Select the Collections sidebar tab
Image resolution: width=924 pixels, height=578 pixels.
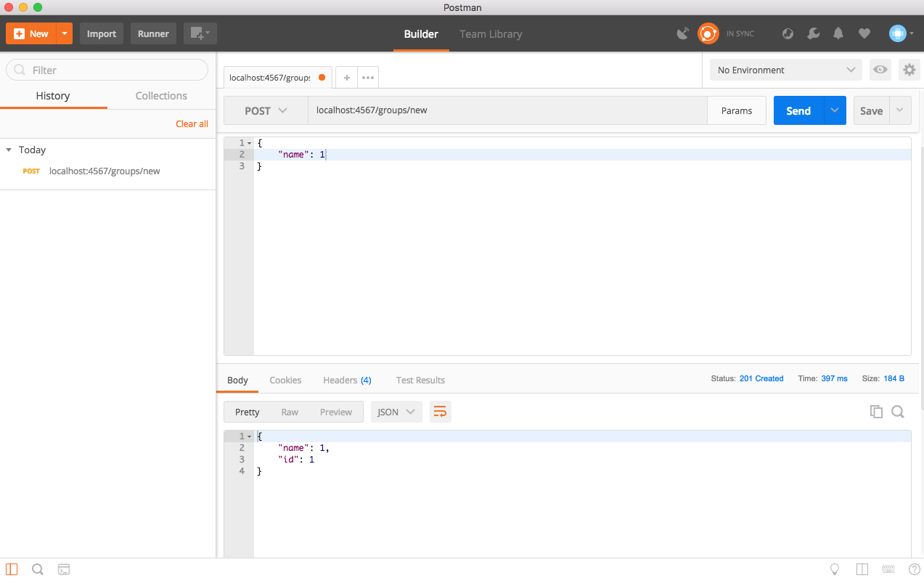coord(161,96)
